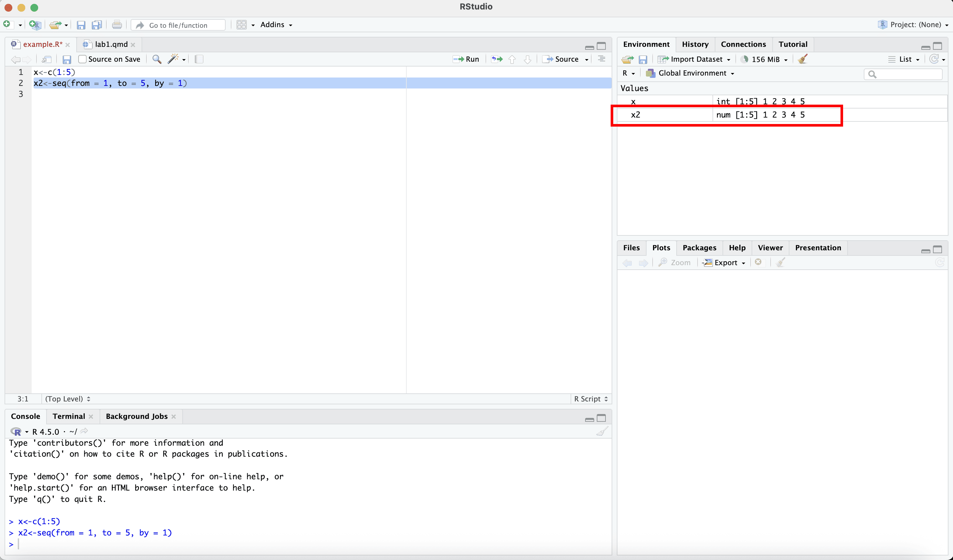Clear environment objects with broom icon
The image size is (953, 560).
click(802, 59)
